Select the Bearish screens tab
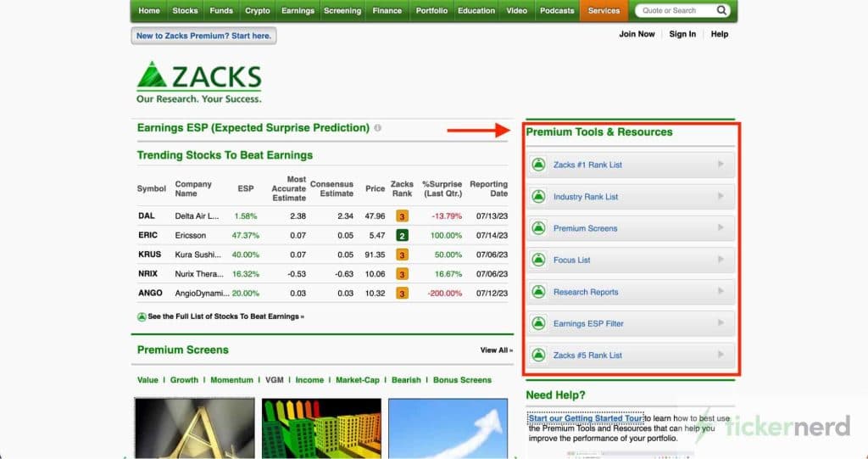The image size is (868, 459). coord(406,380)
